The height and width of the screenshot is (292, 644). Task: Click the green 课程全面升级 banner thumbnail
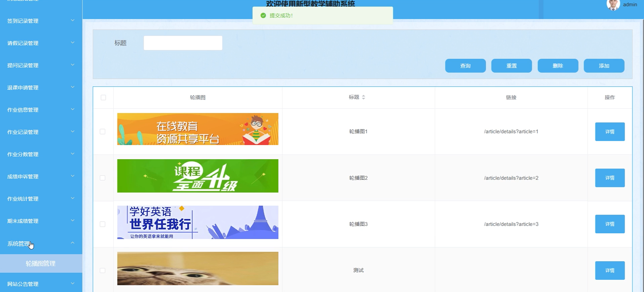click(x=198, y=176)
